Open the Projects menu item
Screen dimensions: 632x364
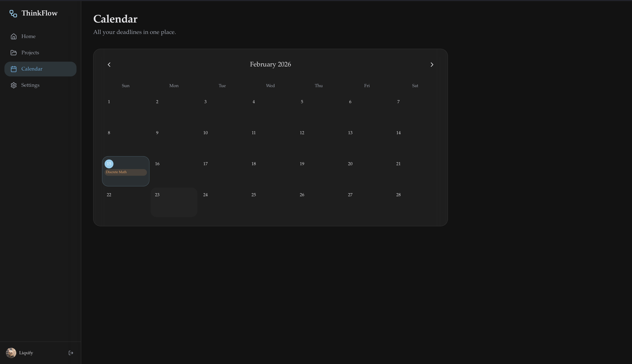[x=30, y=53]
